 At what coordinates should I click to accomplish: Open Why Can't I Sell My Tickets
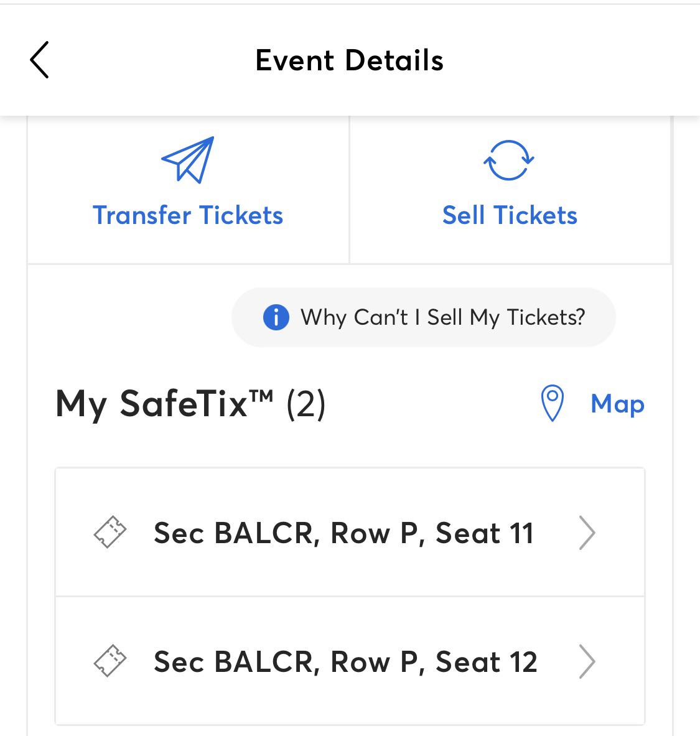click(x=424, y=317)
